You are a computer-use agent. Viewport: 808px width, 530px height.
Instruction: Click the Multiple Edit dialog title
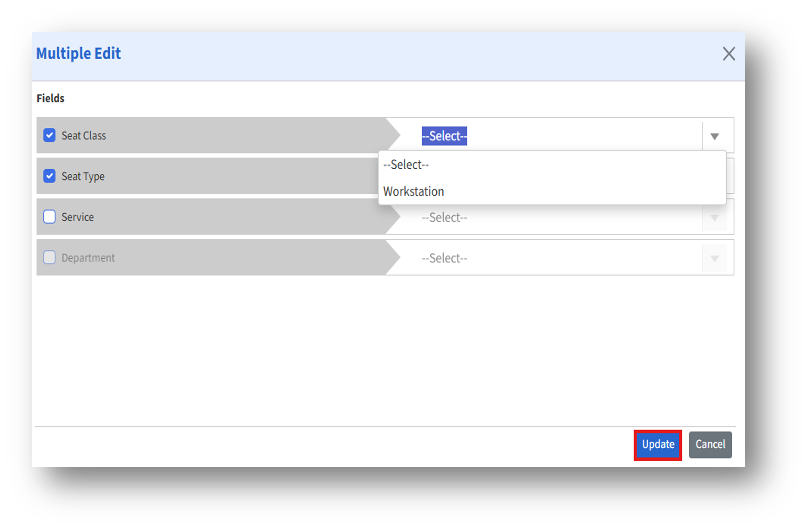[x=79, y=54]
